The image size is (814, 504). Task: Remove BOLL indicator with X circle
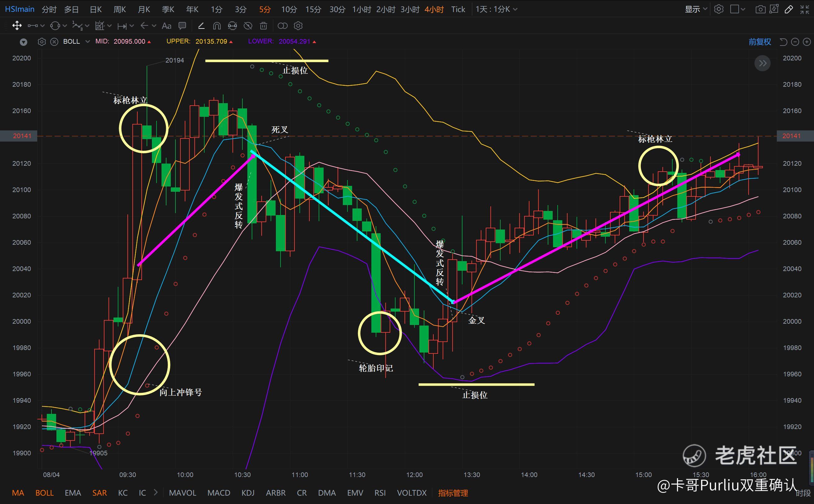[54, 42]
